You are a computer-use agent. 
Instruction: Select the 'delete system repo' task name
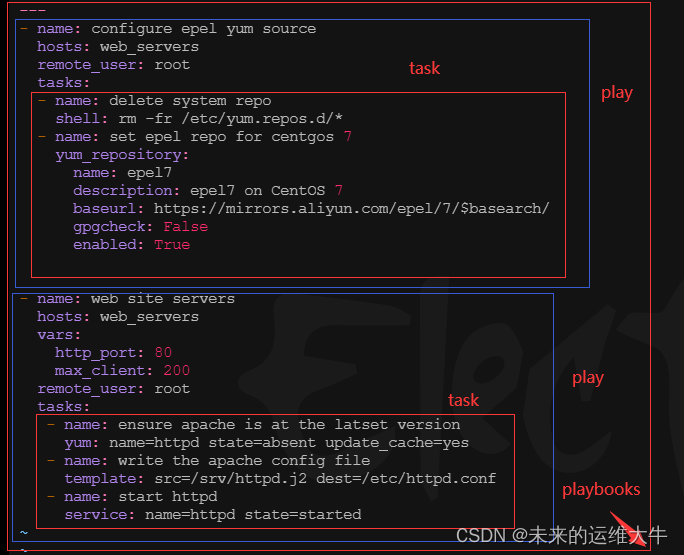(x=190, y=101)
